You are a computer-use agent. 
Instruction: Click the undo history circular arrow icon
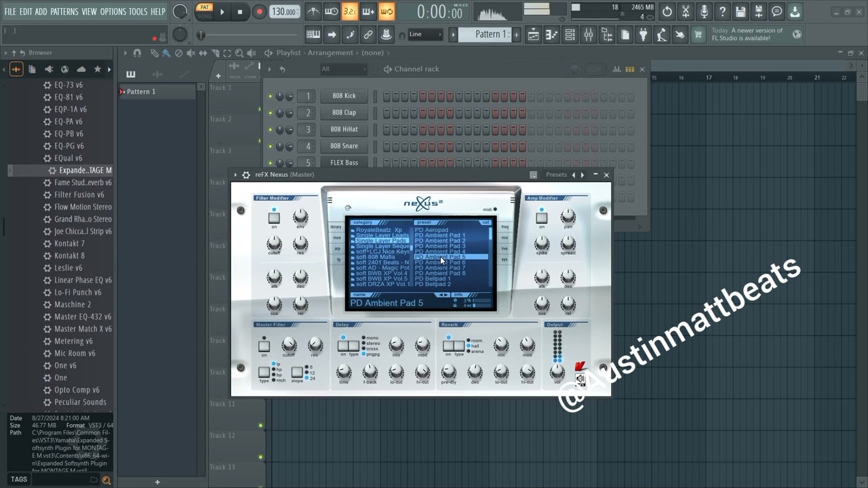[x=667, y=12]
